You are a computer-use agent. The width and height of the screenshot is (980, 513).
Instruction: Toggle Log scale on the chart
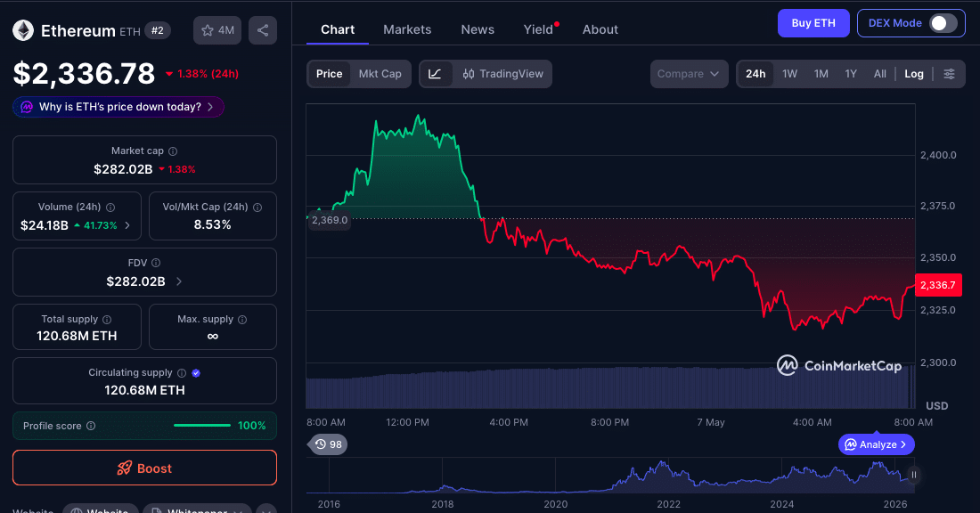914,74
